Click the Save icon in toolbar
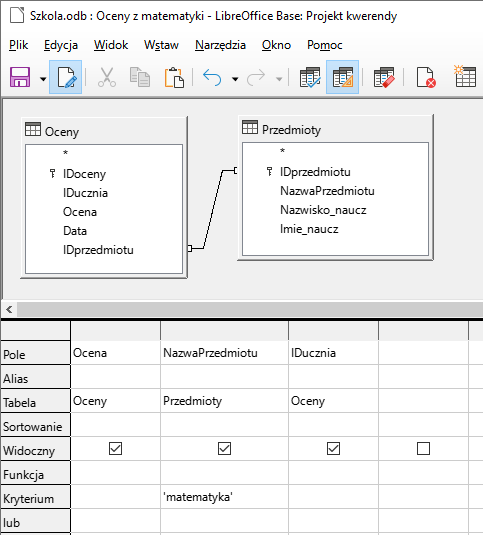This screenshot has width=483, height=535. 20,77
